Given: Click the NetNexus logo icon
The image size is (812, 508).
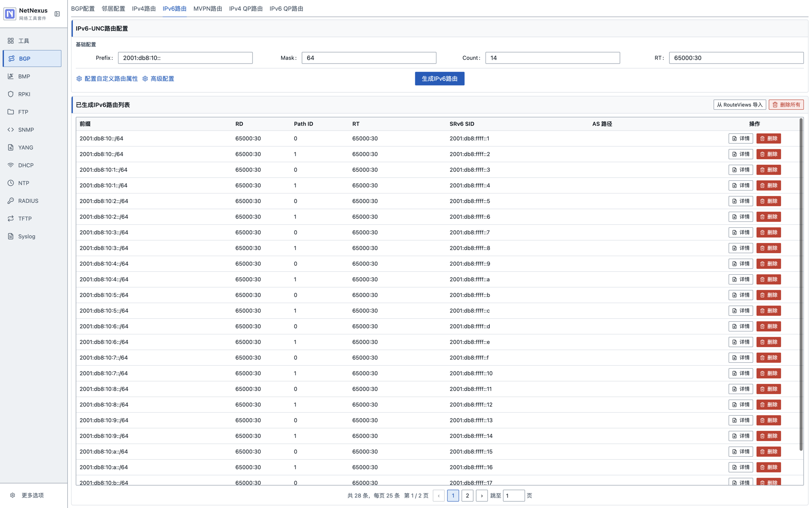Looking at the screenshot, I should (10, 14).
